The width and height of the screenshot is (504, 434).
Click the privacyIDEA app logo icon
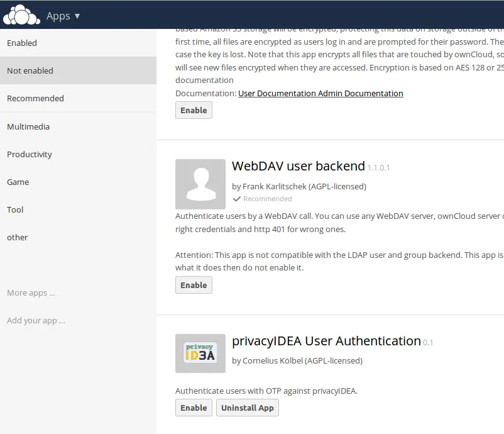point(200,353)
